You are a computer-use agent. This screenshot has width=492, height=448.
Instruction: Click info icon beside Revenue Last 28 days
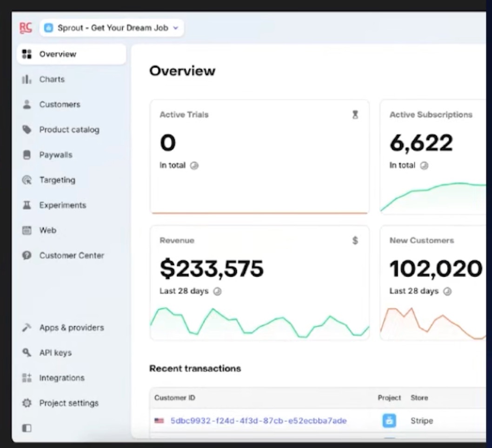pyautogui.click(x=217, y=291)
